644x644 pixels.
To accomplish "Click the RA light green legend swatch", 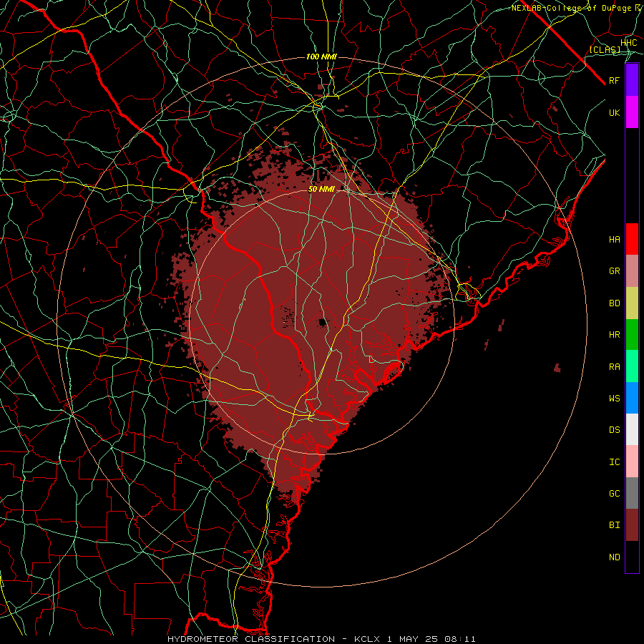I will tap(632, 366).
